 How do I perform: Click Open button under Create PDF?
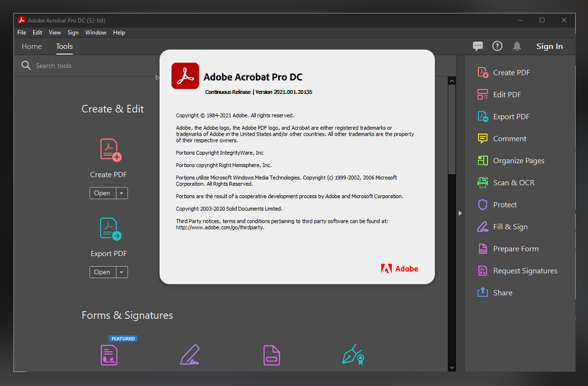pos(102,193)
